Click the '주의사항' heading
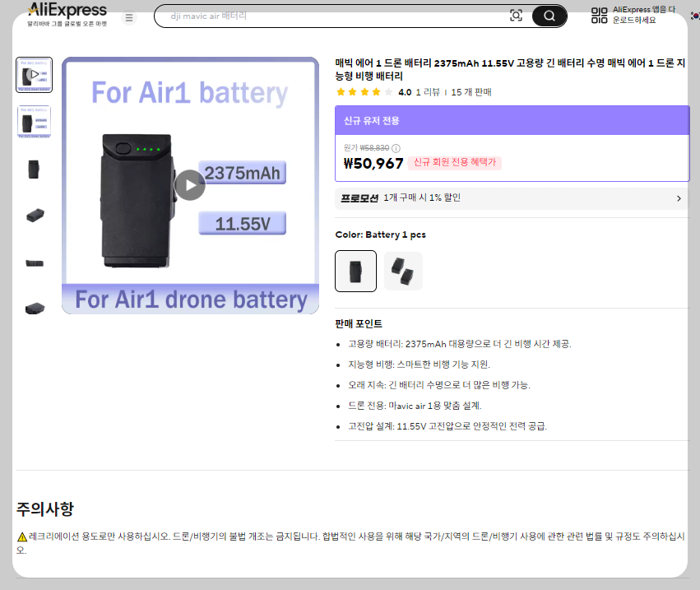The height and width of the screenshot is (590, 700). [x=45, y=509]
